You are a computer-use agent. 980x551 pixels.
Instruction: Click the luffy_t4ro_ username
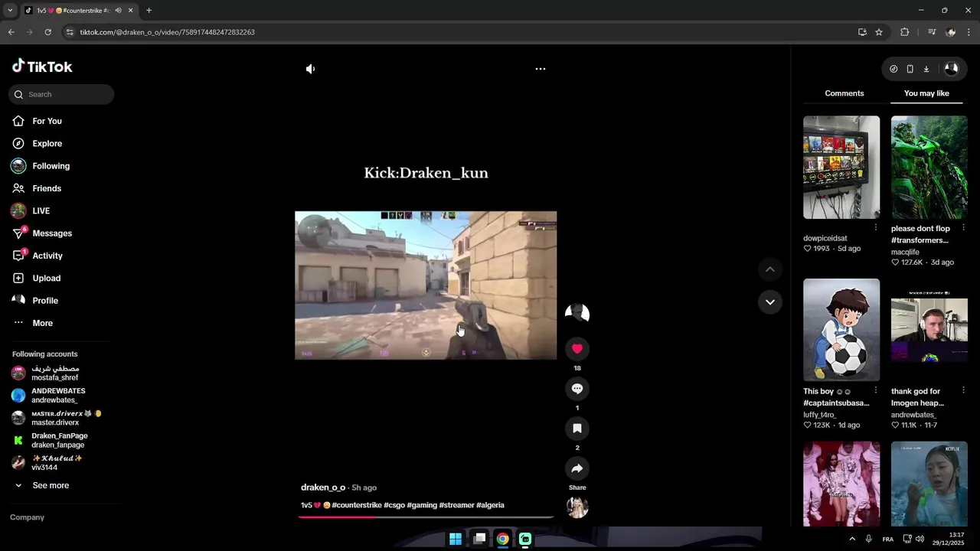(819, 415)
